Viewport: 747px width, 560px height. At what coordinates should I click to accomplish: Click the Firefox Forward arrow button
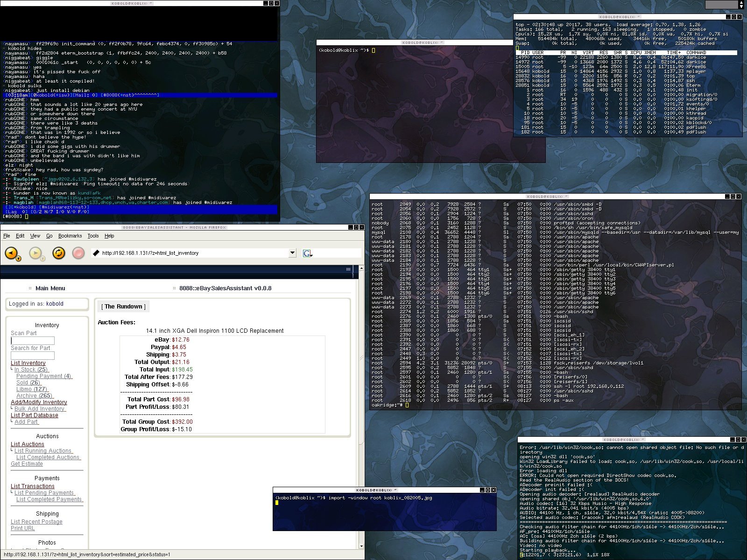point(35,253)
